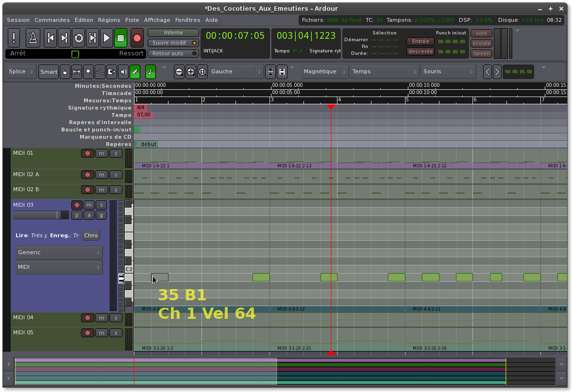Viewport: 572px width, 392px height.
Task: Activate the green note edit mode icon
Action: coord(151,72)
